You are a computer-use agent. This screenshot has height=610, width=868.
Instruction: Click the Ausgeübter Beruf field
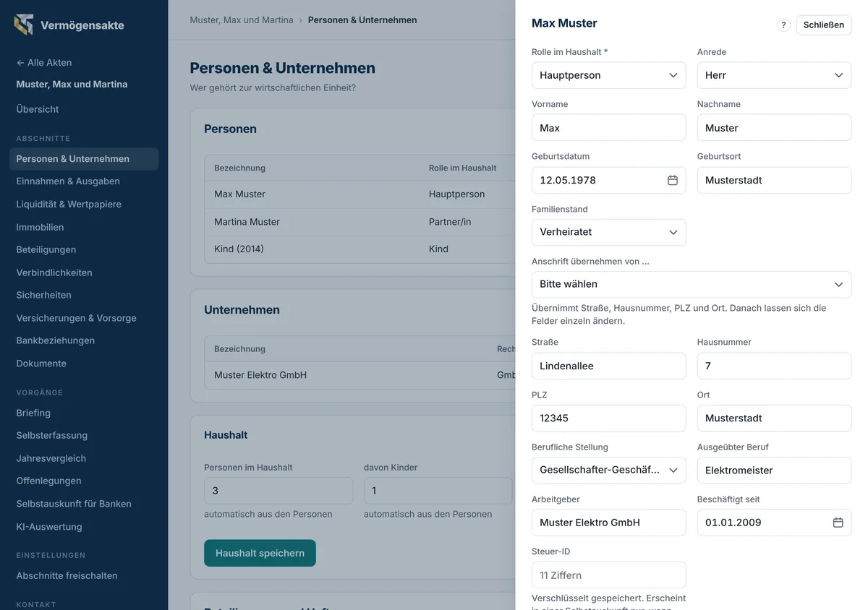tap(774, 470)
